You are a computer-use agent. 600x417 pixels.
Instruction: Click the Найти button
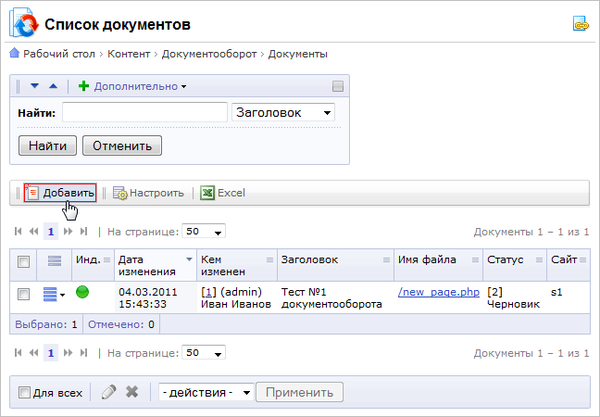coord(47,146)
